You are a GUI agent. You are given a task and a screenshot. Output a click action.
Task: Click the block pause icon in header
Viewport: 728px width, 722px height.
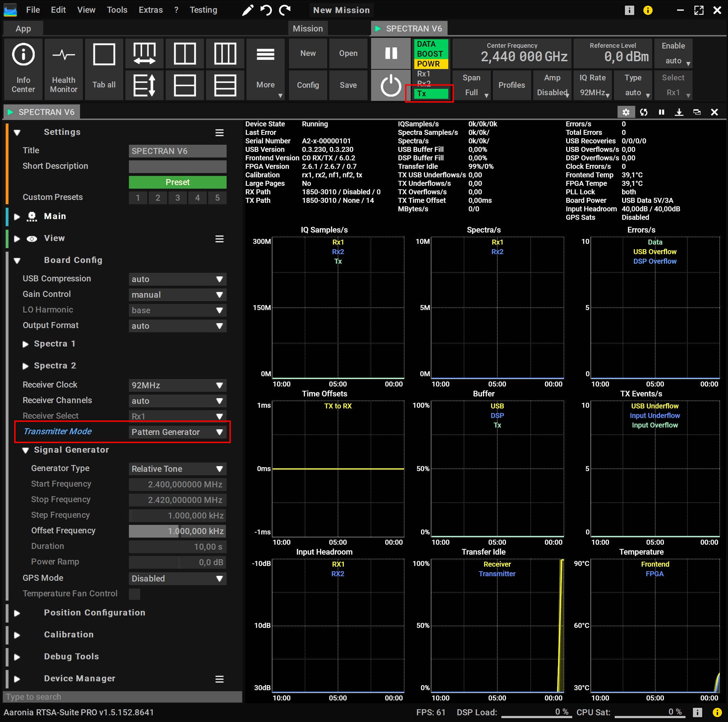pyautogui.click(x=662, y=112)
